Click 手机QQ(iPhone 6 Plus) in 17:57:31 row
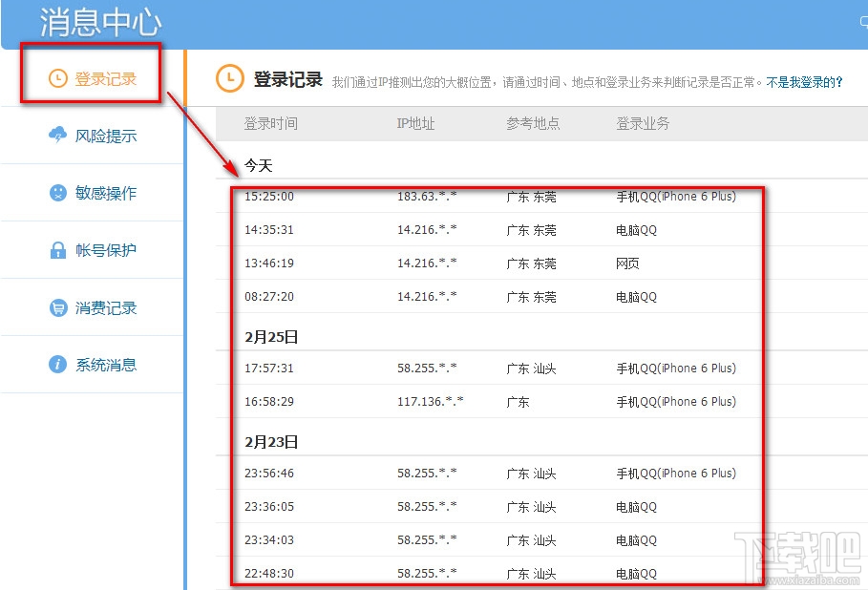This screenshot has width=868, height=590. [x=676, y=369]
